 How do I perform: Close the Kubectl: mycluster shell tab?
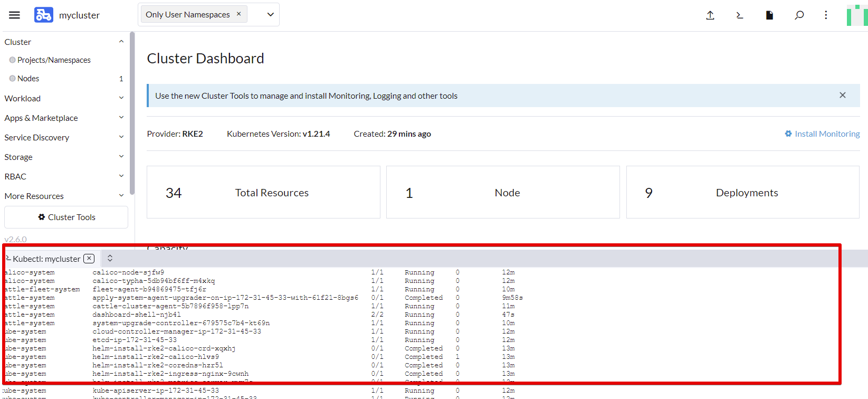[89, 259]
